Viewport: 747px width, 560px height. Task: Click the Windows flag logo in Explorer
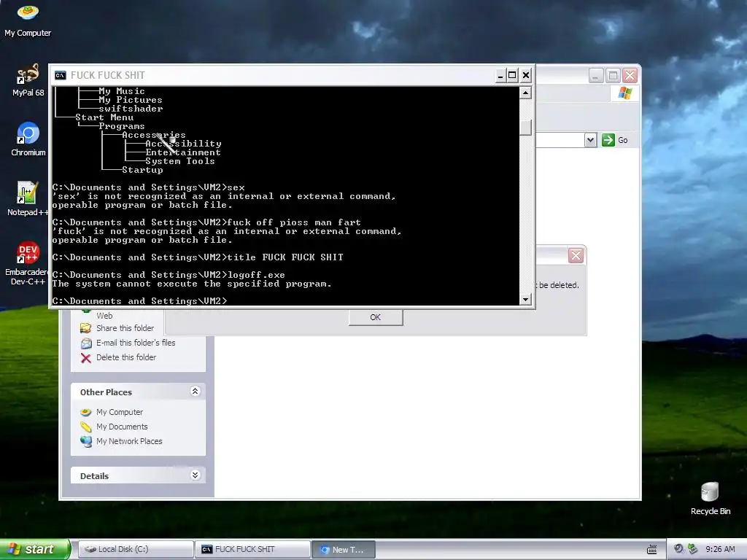(624, 93)
